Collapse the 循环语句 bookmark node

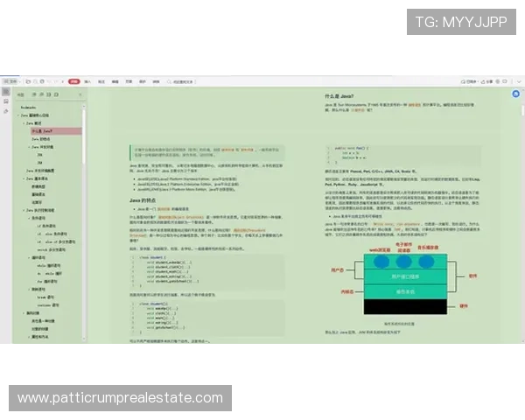[29, 258]
